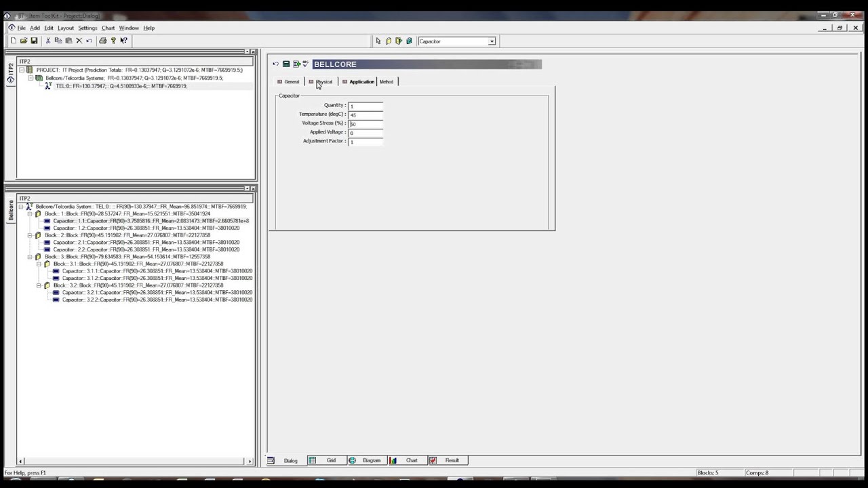Image resolution: width=868 pixels, height=488 pixels.
Task: Collapse the Block 1 tree node
Action: coord(30,214)
